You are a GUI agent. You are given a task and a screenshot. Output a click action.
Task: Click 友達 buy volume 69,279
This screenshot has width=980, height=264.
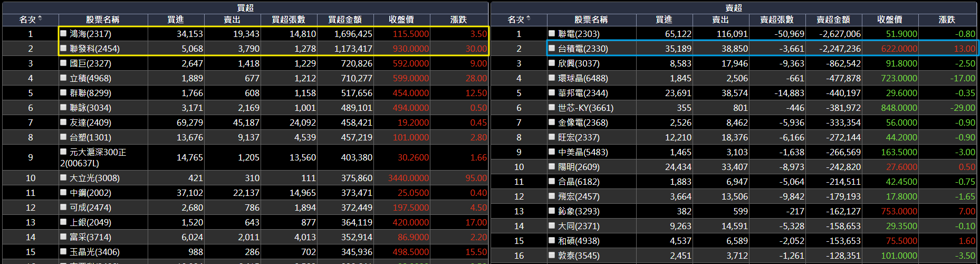pyautogui.click(x=190, y=122)
